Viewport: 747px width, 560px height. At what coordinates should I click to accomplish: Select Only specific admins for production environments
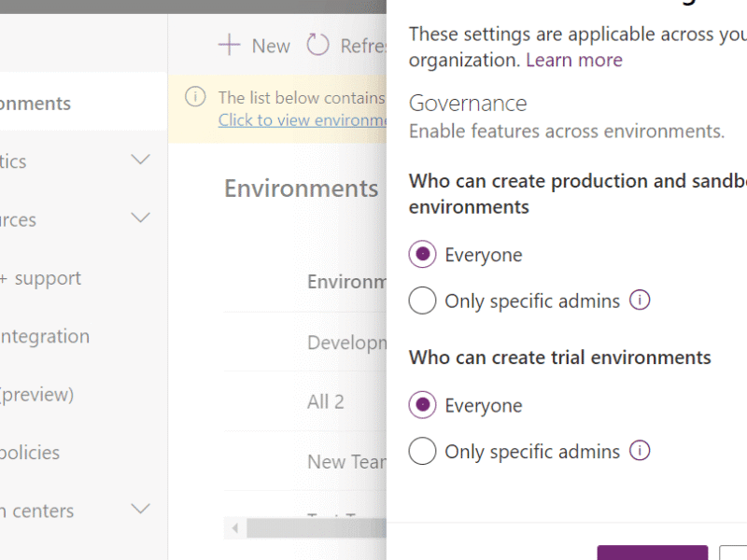422,301
